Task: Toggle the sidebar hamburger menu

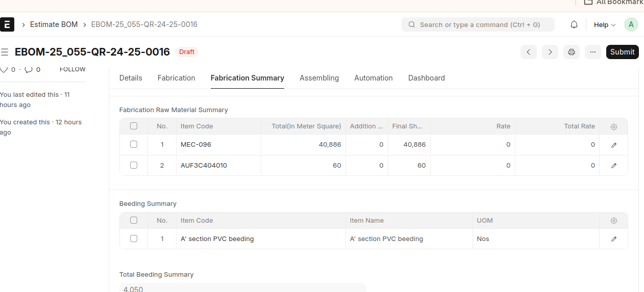Action: pos(5,52)
